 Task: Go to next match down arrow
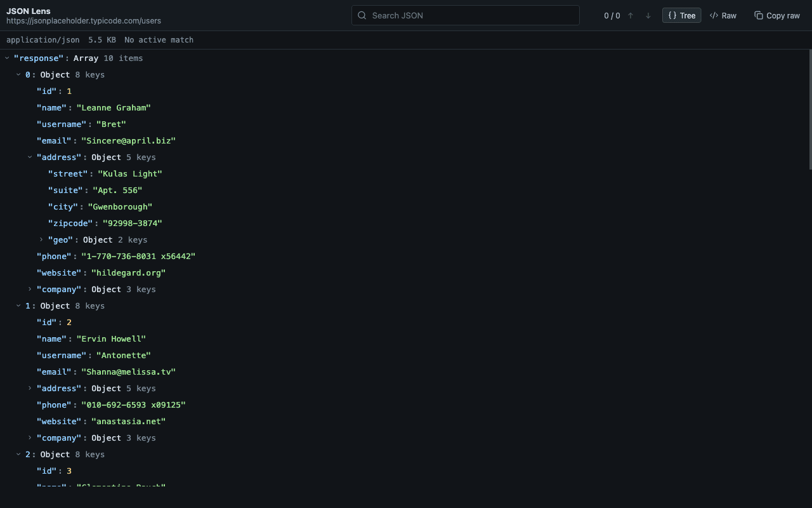(x=648, y=15)
